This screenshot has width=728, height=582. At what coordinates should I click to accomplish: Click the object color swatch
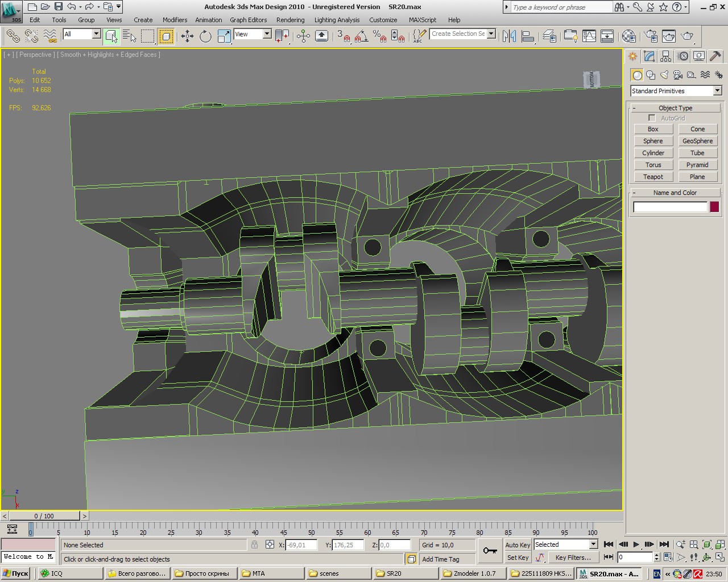pyautogui.click(x=714, y=207)
